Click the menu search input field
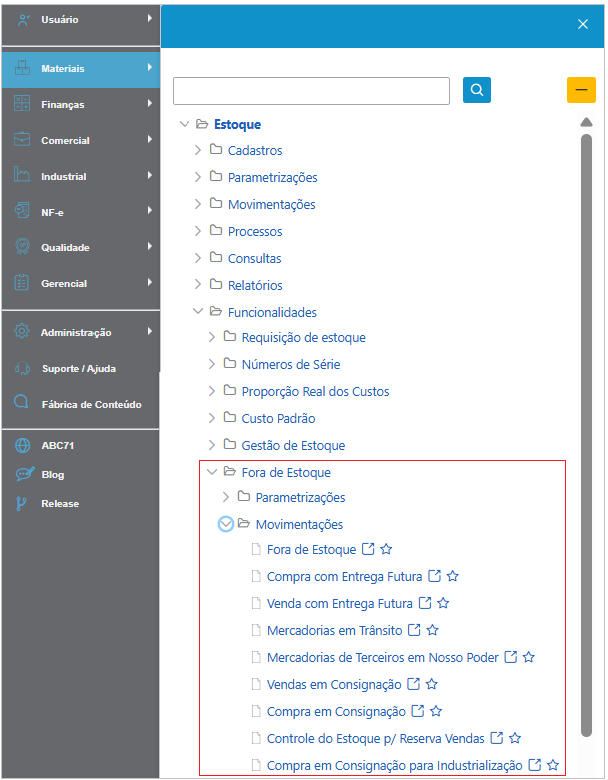Image resolution: width=608 pixels, height=780 pixels. pyautogui.click(x=311, y=90)
